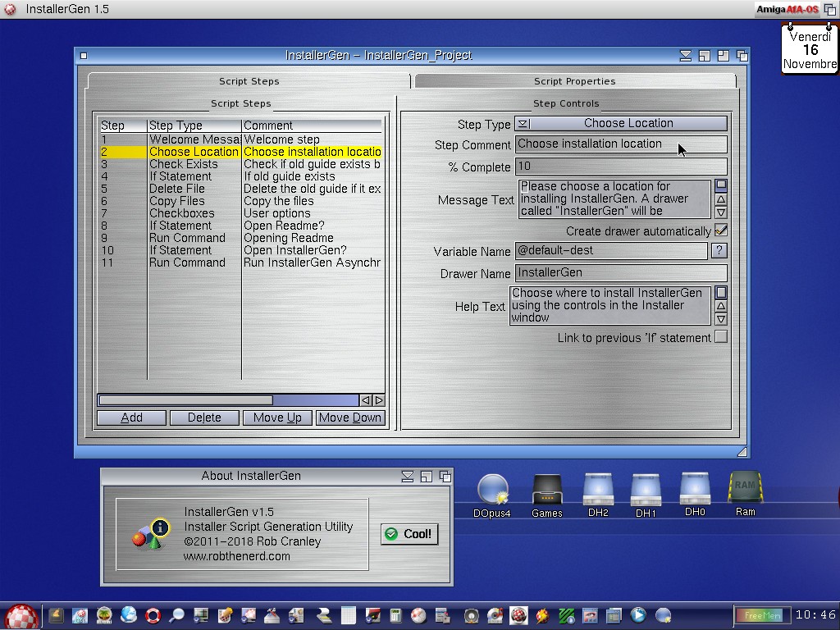Open the Games drive icon
The width and height of the screenshot is (840, 630).
click(546, 491)
